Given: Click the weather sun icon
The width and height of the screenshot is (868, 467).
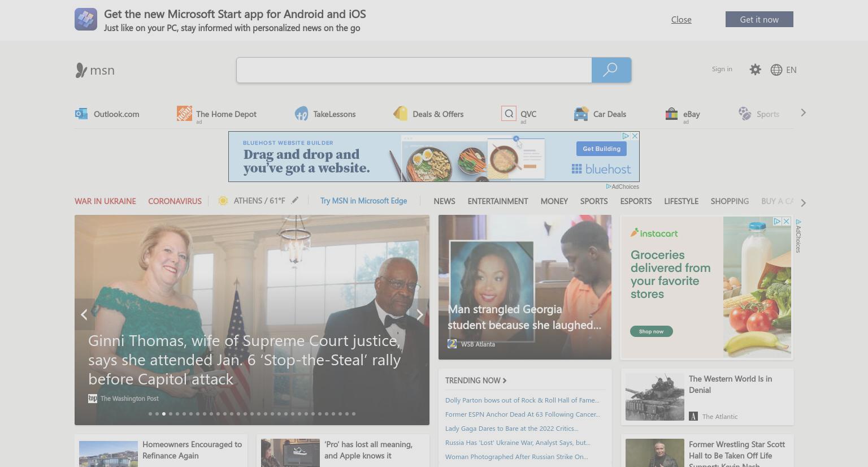Looking at the screenshot, I should pyautogui.click(x=223, y=201).
